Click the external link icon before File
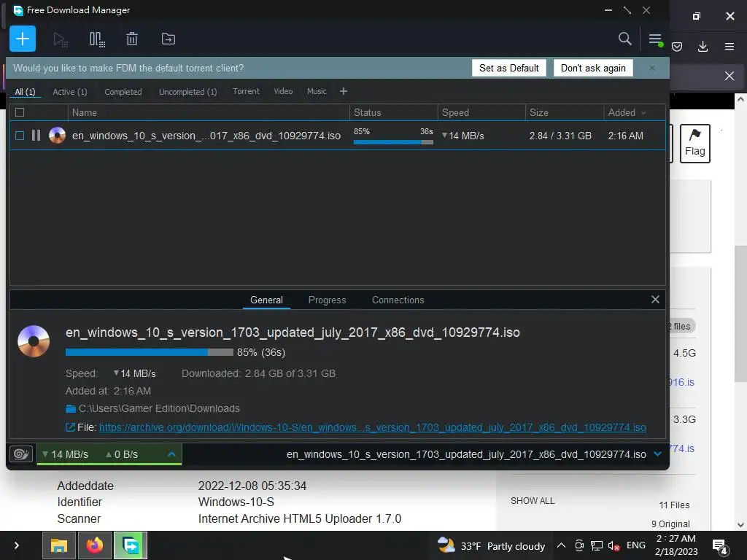This screenshot has width=747, height=560. click(x=70, y=427)
